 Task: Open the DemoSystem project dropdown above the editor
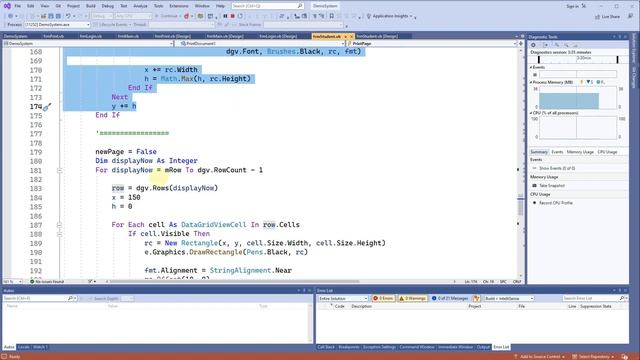click(88, 43)
